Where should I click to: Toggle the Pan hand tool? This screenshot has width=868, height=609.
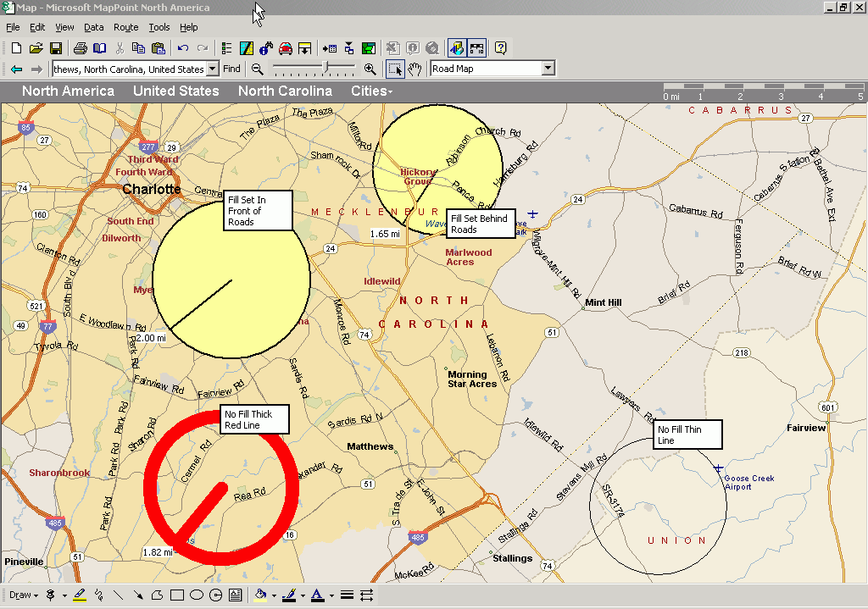point(415,69)
